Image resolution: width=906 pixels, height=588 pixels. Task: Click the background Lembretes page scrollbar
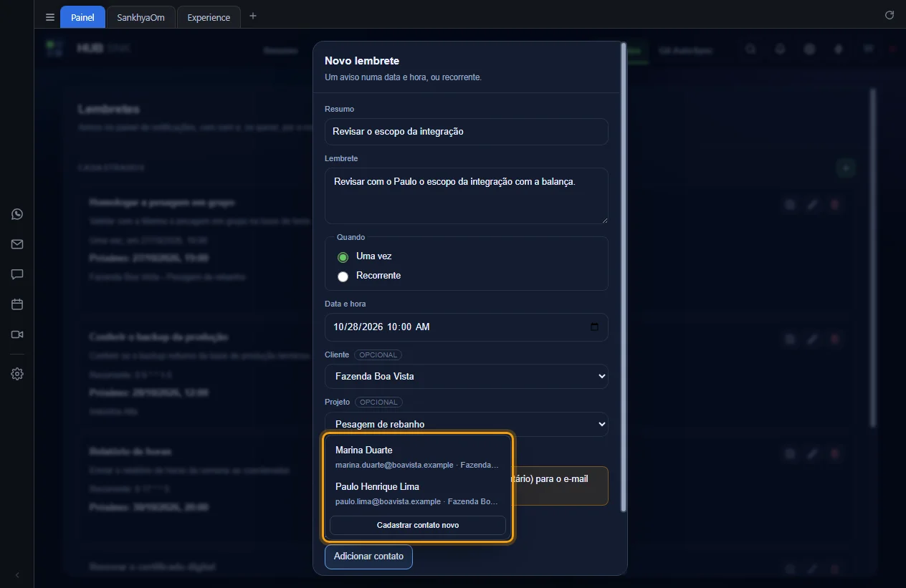(x=872, y=258)
